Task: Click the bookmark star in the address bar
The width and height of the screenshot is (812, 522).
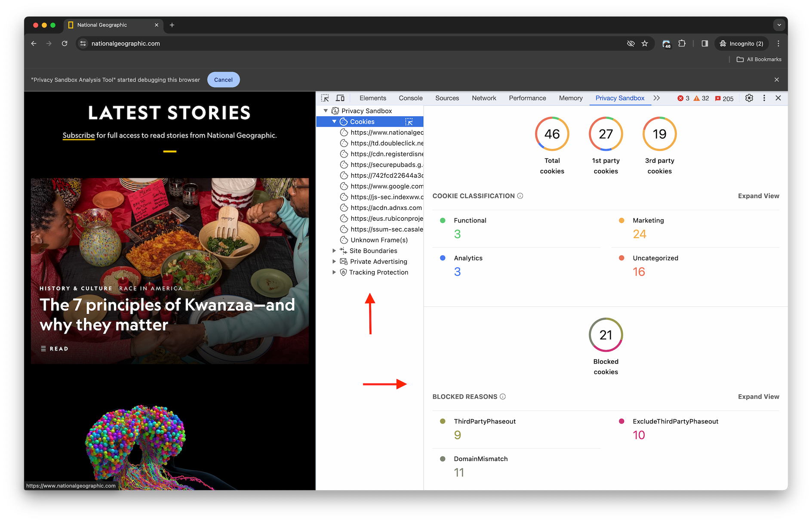Action: 645,43
